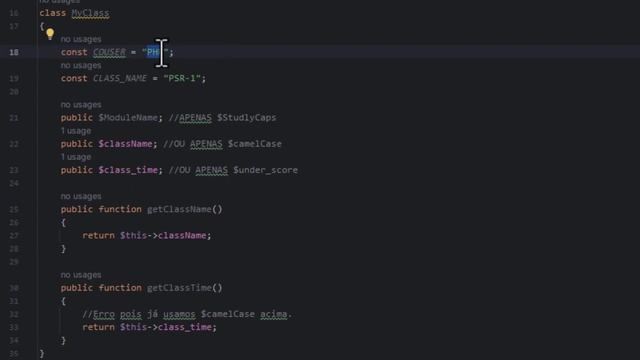Click the COUSER constant name
The width and height of the screenshot is (640, 360).
click(x=109, y=52)
